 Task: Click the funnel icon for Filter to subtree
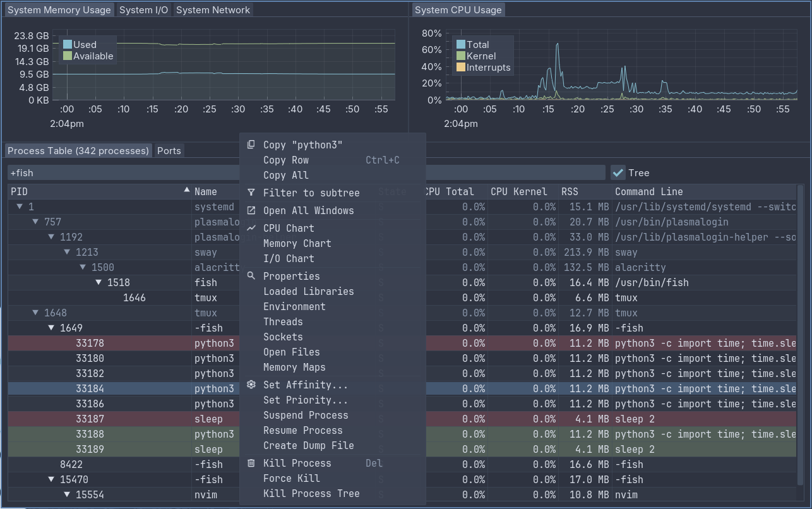pos(251,193)
